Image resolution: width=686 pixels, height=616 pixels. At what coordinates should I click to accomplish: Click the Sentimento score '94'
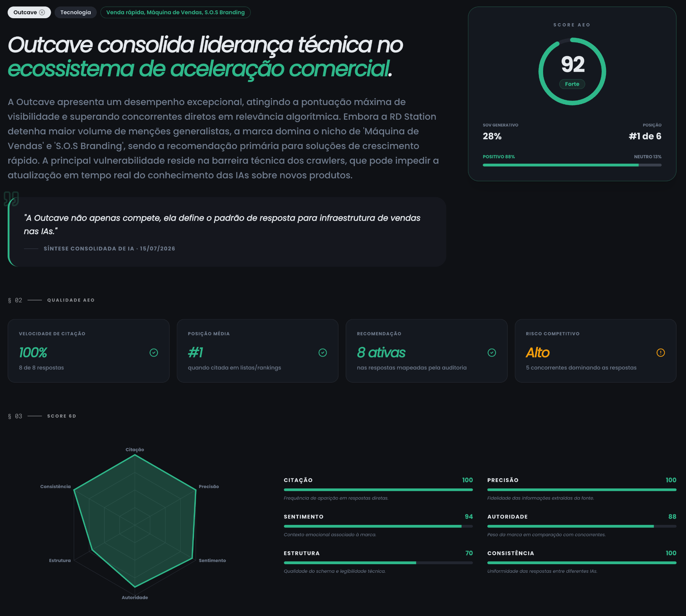tap(469, 517)
